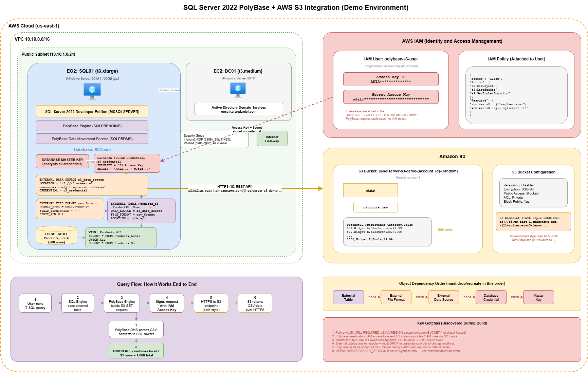Expand the AWS Cloud us-east-1 region
The image size is (588, 372).
pyautogui.click(x=33, y=25)
